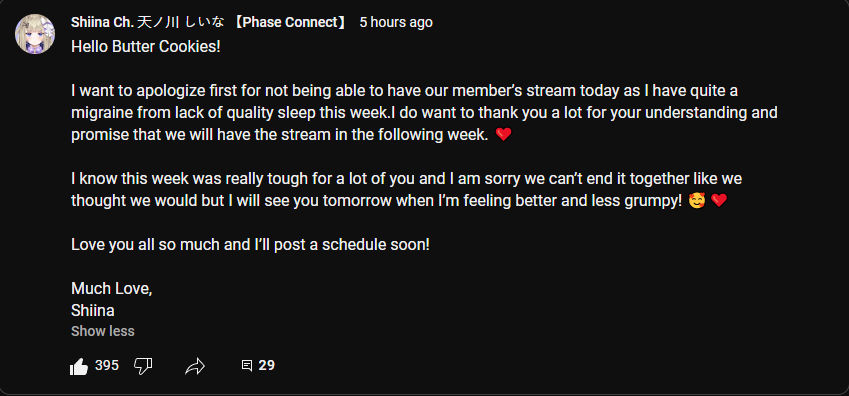Click the thumbs-down dislike icon
849x396 pixels.
point(143,366)
